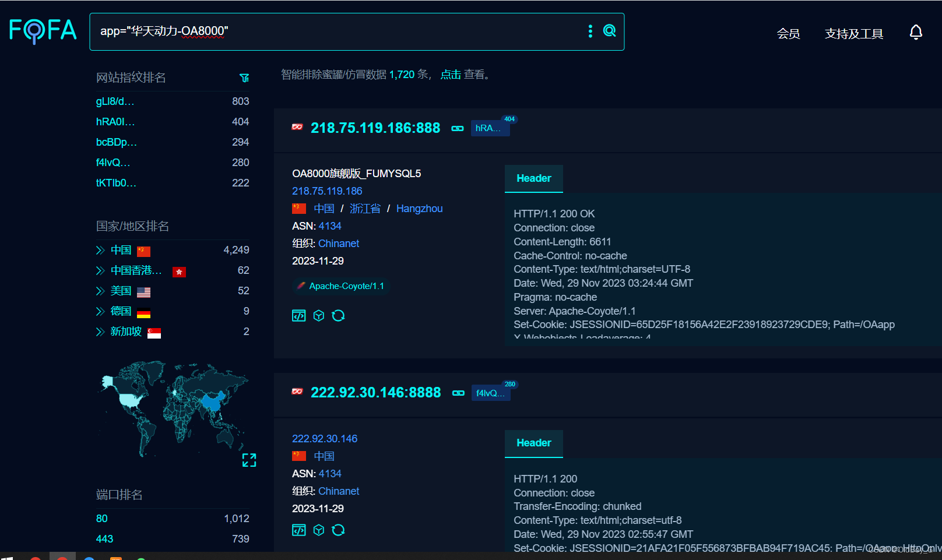This screenshot has width=942, height=560.
Task: Click the link icon beside 218.75.119.186:888
Action: [x=458, y=128]
